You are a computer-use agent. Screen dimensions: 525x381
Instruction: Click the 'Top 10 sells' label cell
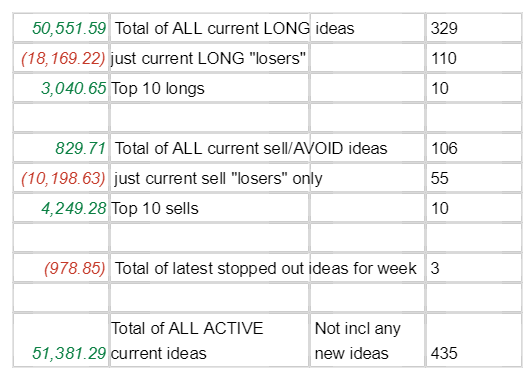click(x=210, y=208)
